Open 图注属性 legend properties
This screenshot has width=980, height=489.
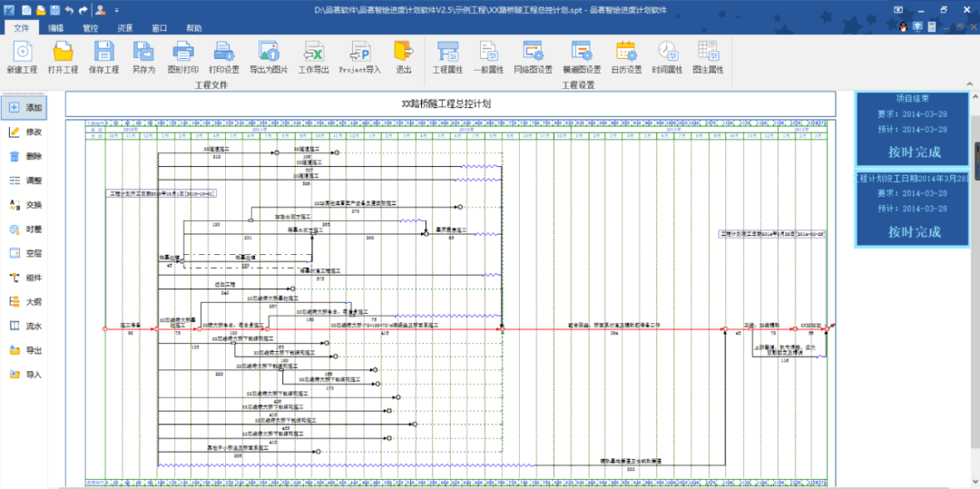[708, 57]
